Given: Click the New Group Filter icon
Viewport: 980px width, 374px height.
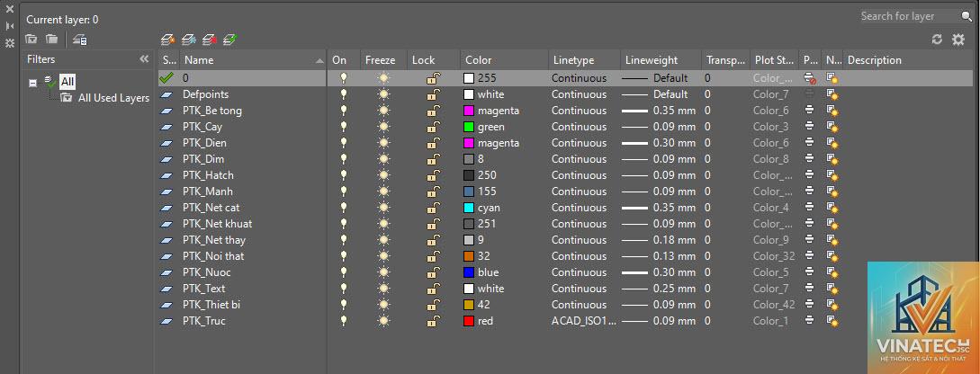Looking at the screenshot, I should tap(52, 40).
